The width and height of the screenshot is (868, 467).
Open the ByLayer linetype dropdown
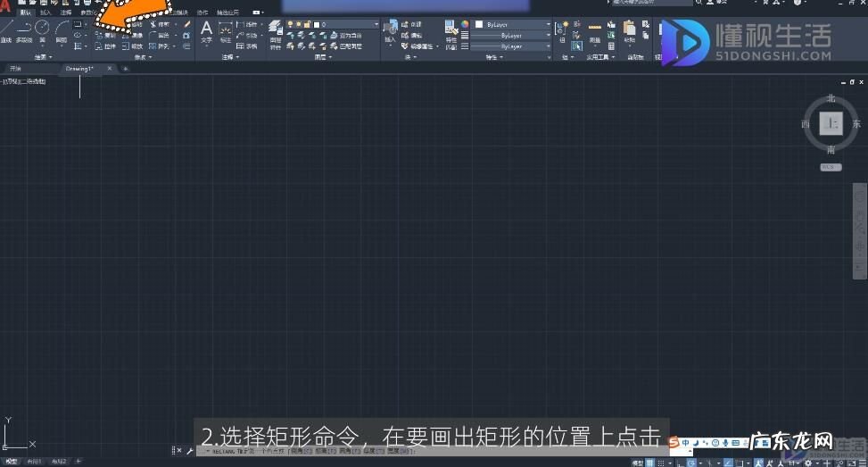[x=512, y=46]
